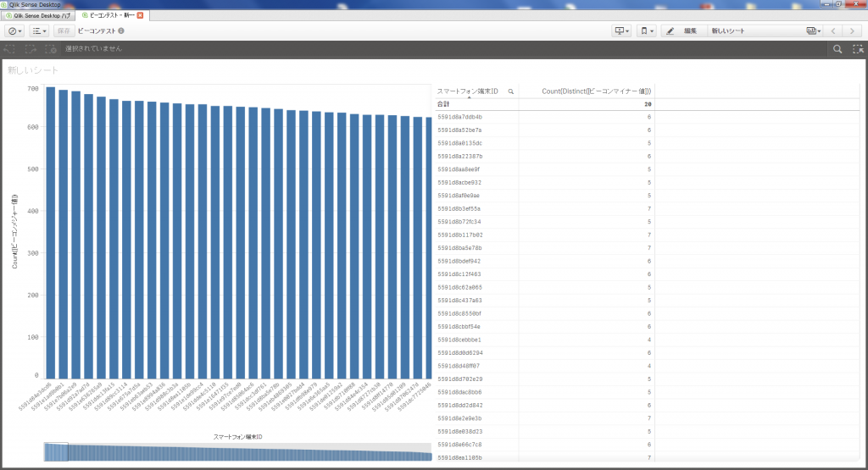
Task: Show app info for ビーコンテスト
Action: 121,31
